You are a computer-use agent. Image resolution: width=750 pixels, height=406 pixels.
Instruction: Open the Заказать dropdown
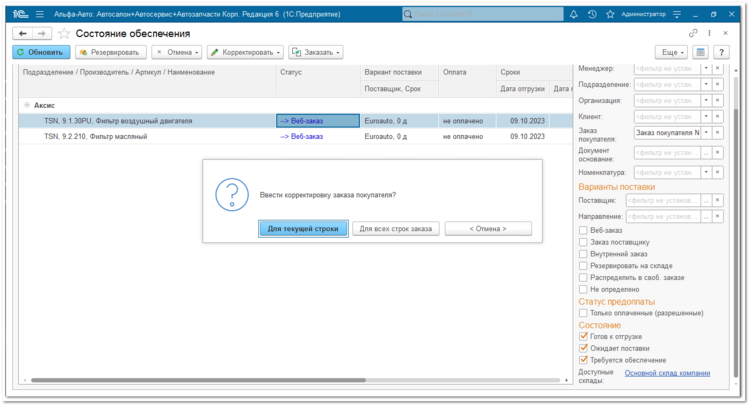click(316, 52)
